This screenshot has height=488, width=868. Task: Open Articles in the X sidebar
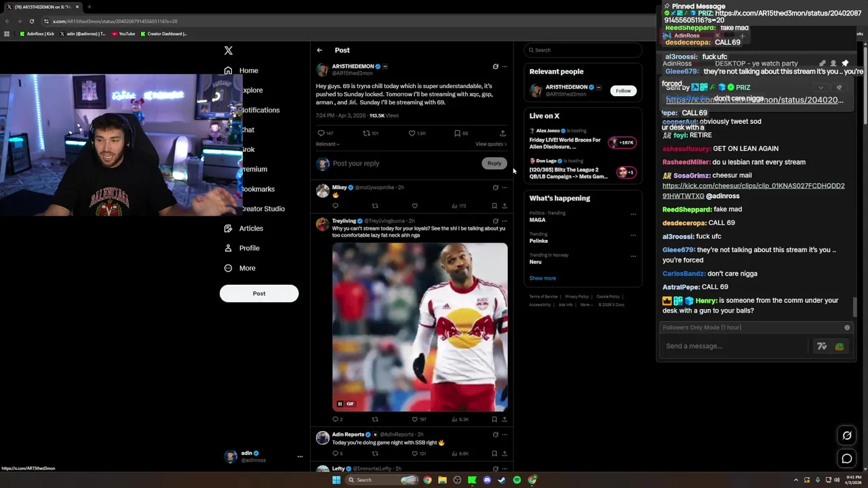(243, 228)
